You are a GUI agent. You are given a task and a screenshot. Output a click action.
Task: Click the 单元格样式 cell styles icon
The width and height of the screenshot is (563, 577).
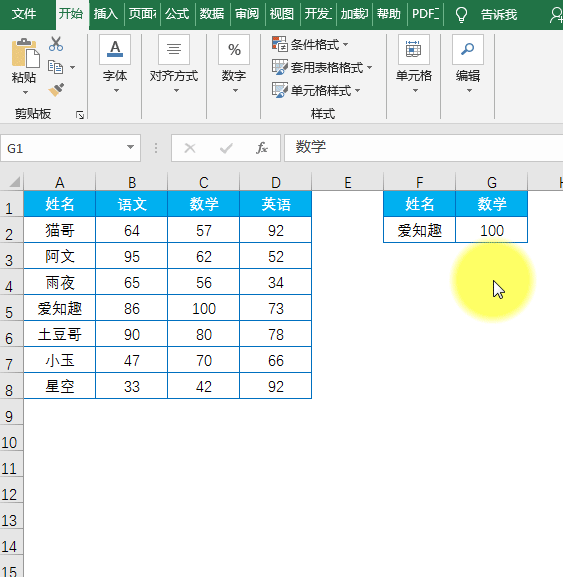pyautogui.click(x=280, y=90)
